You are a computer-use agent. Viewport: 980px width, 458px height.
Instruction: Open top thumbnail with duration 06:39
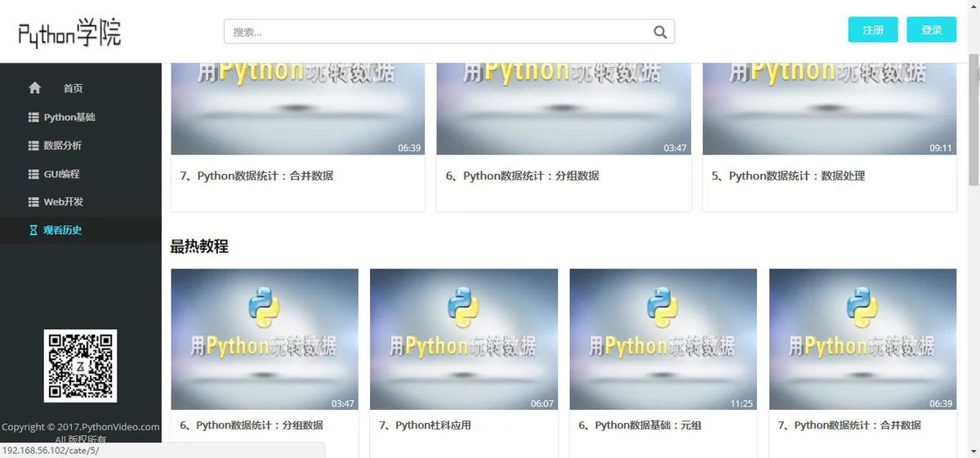tap(298, 109)
